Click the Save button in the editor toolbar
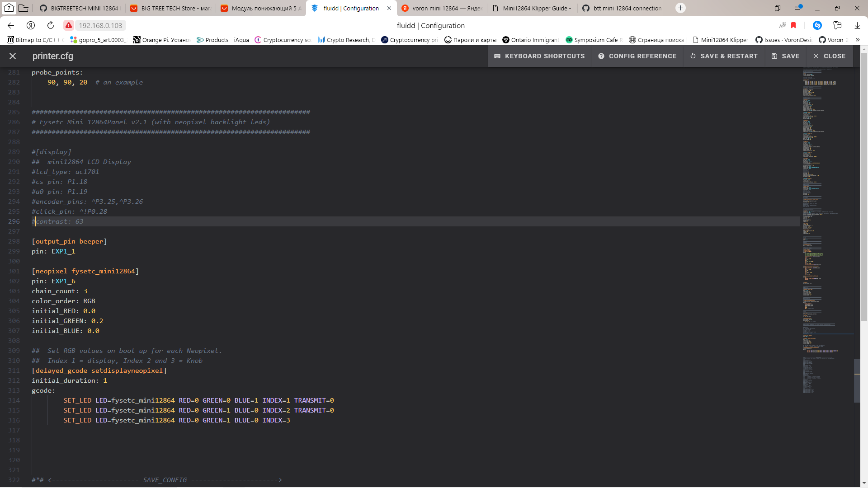Image resolution: width=868 pixels, height=488 pixels. [x=786, y=56]
